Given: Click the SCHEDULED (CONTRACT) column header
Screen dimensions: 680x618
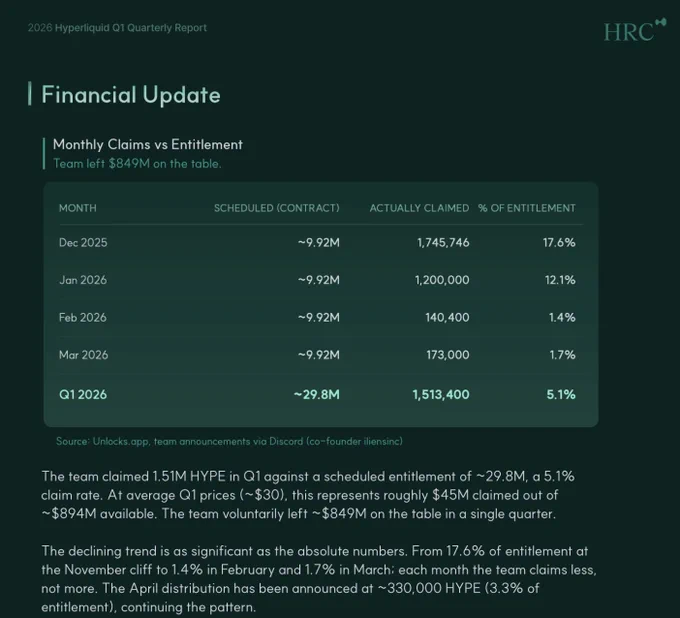Looking at the screenshot, I should point(277,208).
